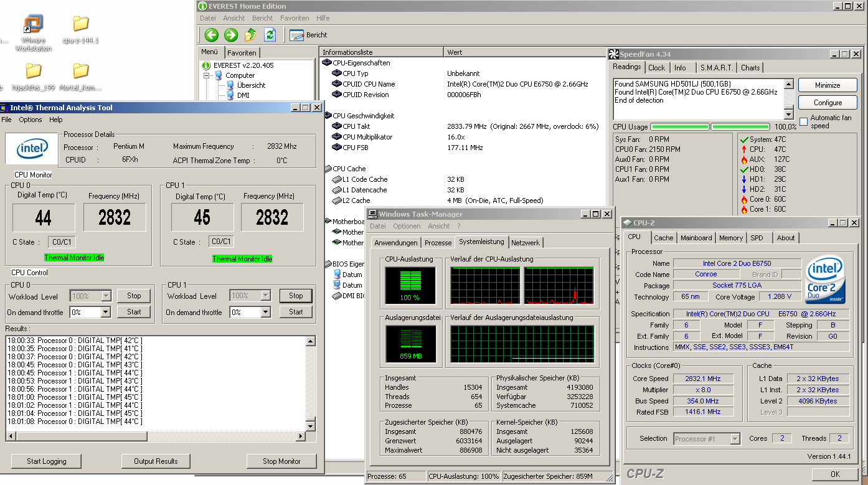Sort by the Wert column header
This screenshot has height=485, width=868.
pos(525,52)
